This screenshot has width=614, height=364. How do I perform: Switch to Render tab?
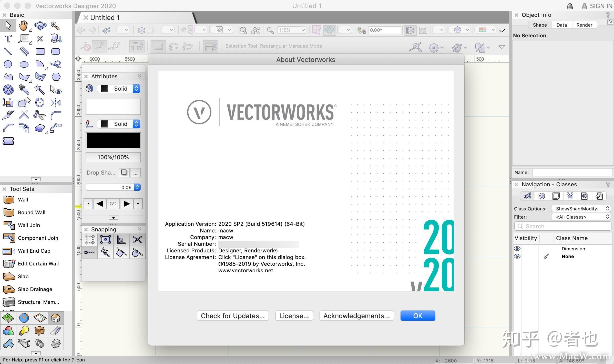pyautogui.click(x=584, y=25)
